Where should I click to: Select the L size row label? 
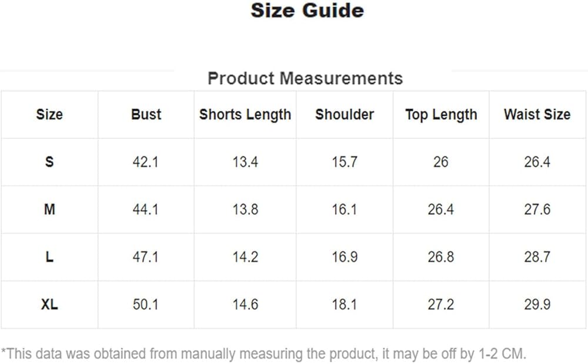49,257
